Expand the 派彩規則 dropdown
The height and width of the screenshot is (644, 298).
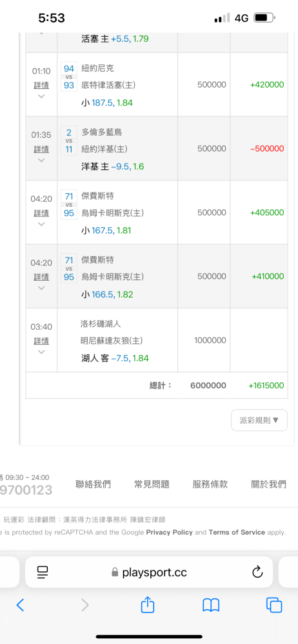tap(259, 420)
